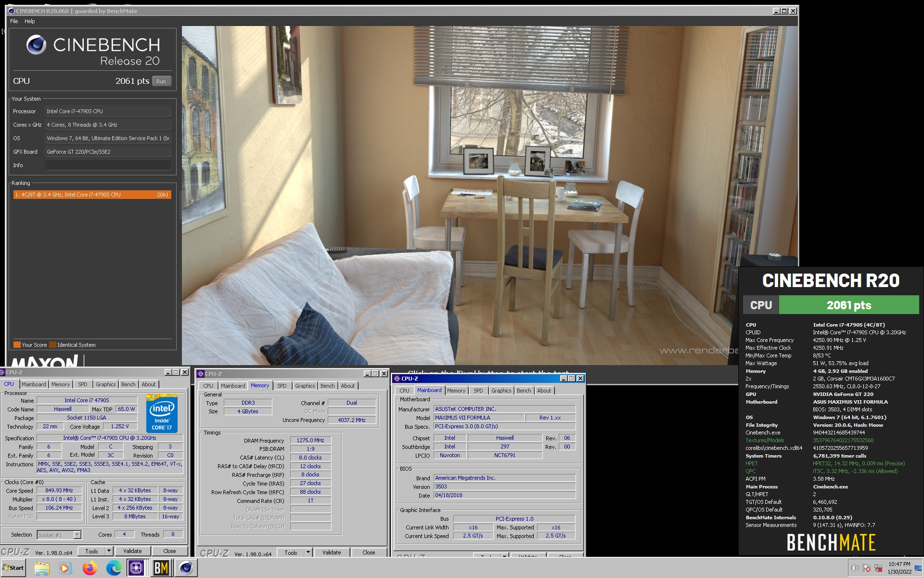Click Core Voltage value 1.252 V

120,426
